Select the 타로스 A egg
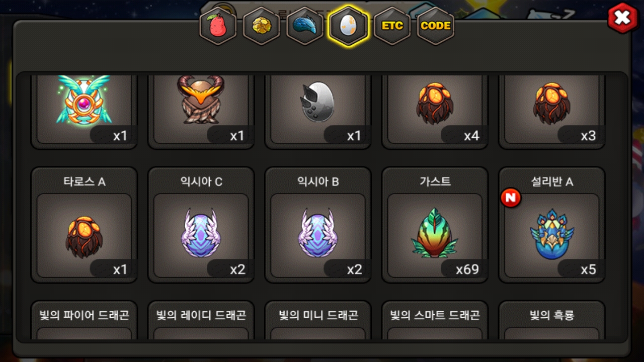This screenshot has width=644, height=362. click(84, 225)
